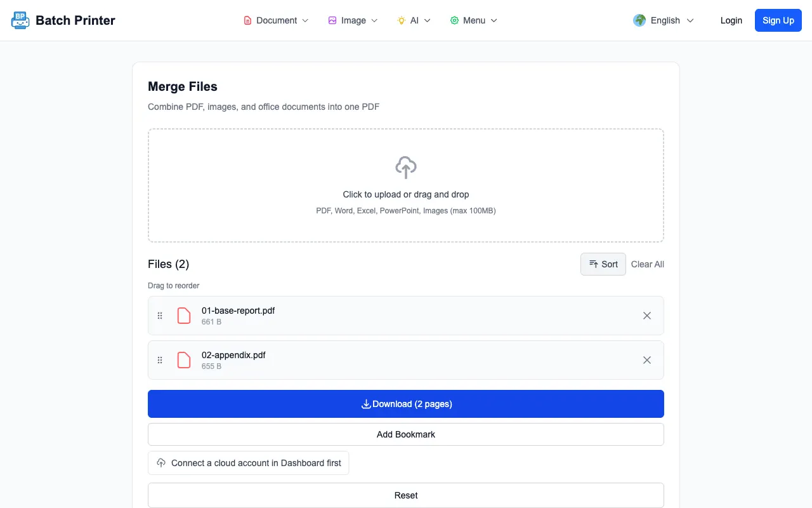Image resolution: width=812 pixels, height=508 pixels.
Task: Click the cloud upload icon in drop zone
Action: click(x=406, y=168)
